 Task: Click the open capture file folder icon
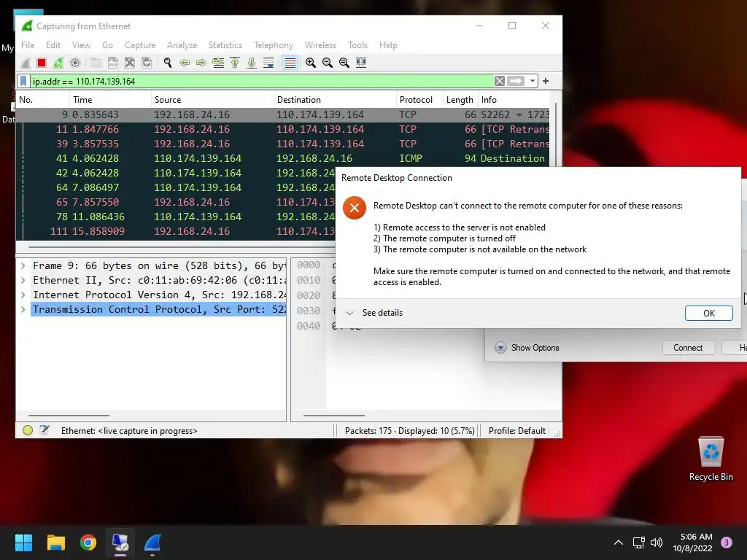click(x=96, y=63)
